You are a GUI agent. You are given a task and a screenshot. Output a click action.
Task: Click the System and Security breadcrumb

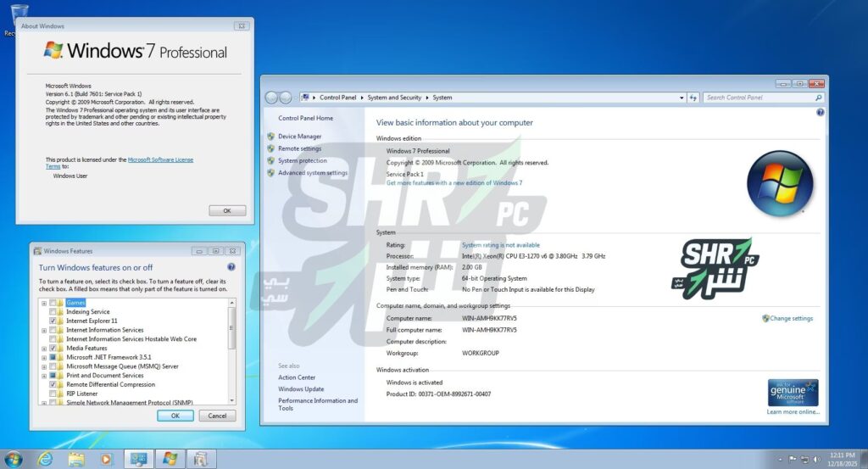click(x=394, y=98)
